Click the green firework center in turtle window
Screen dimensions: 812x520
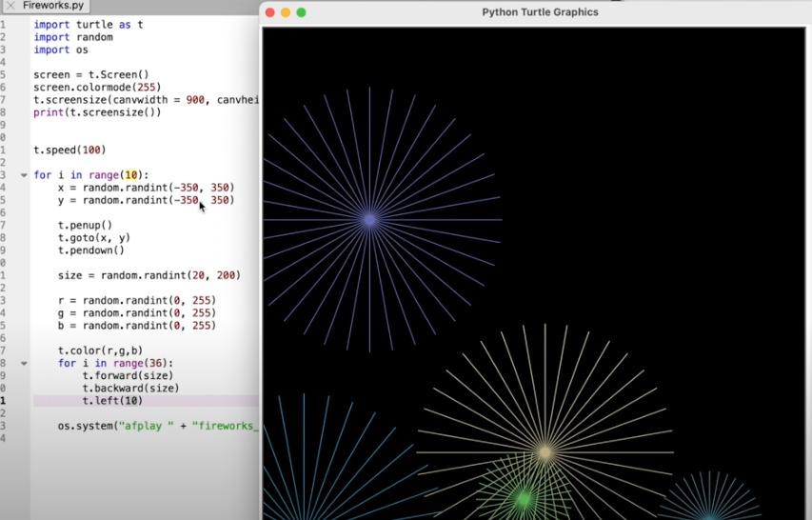click(524, 499)
